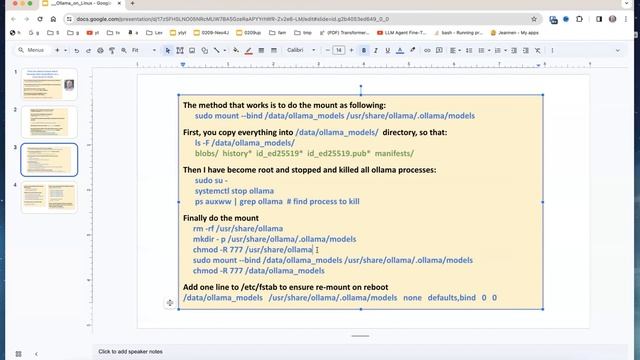Image resolution: width=640 pixels, height=360 pixels.
Task: Add a comment
Action: 439,51
